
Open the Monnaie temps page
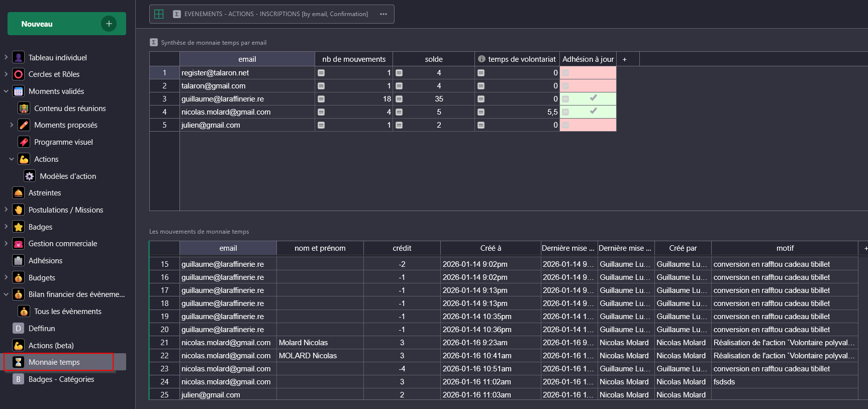click(x=54, y=362)
